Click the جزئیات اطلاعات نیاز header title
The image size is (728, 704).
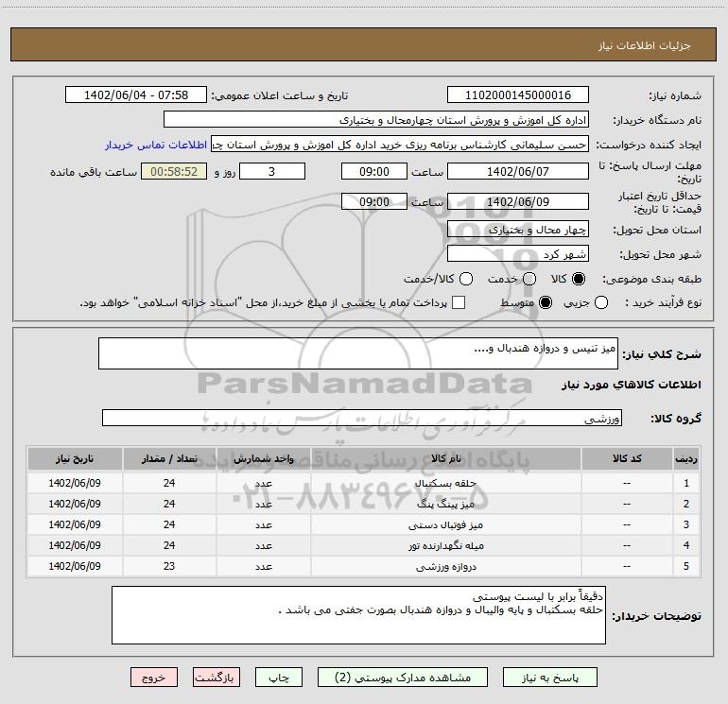pos(644,45)
